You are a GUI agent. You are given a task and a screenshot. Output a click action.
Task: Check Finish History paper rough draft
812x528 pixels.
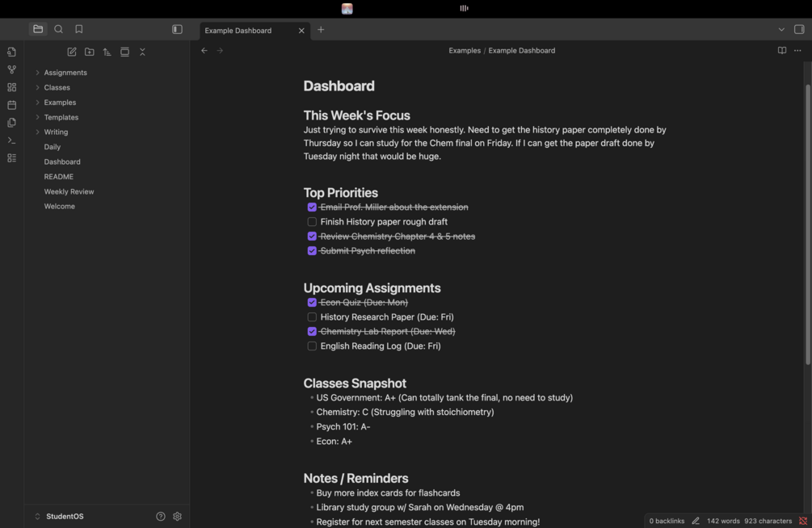(312, 222)
